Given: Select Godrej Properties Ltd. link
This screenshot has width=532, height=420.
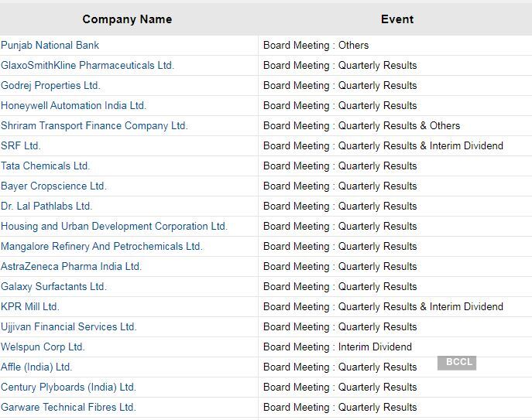Looking at the screenshot, I should pyautogui.click(x=51, y=86).
